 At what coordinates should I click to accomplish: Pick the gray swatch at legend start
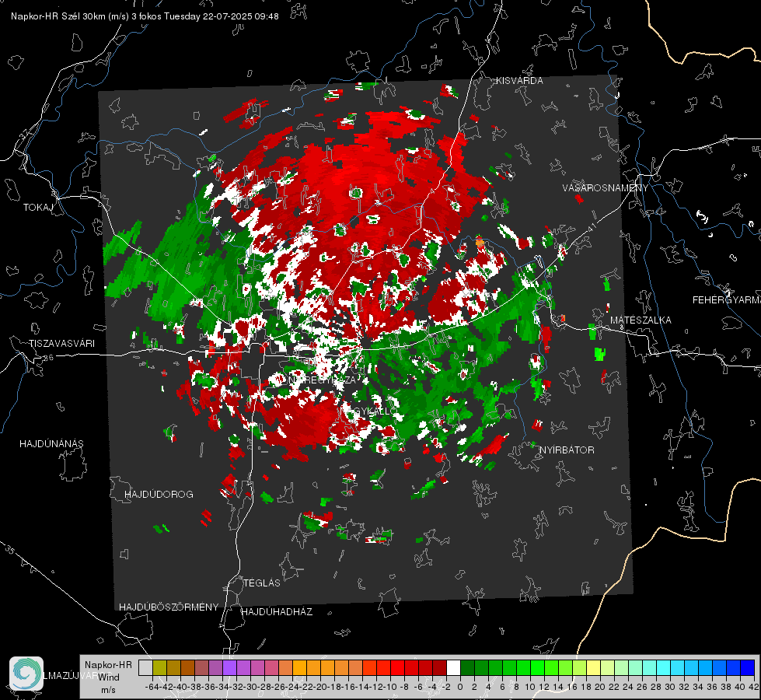[x=145, y=668]
